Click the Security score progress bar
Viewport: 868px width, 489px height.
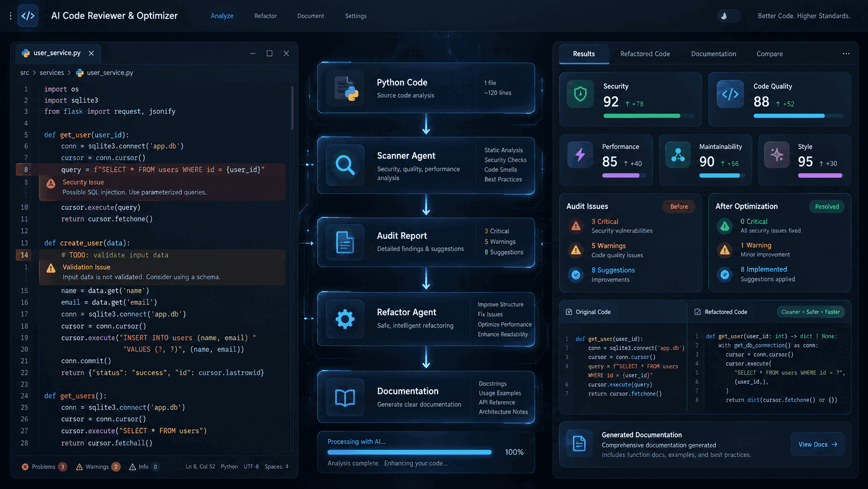(x=648, y=116)
